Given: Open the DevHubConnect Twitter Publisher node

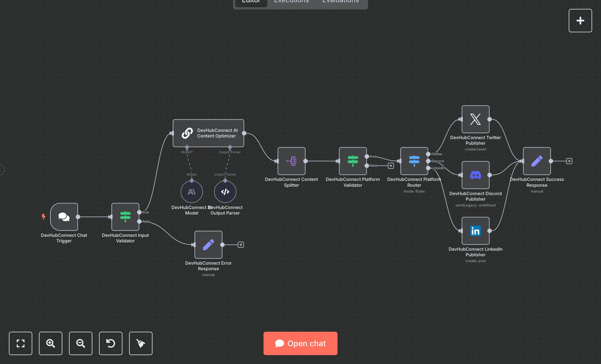Looking at the screenshot, I should click(475, 119).
